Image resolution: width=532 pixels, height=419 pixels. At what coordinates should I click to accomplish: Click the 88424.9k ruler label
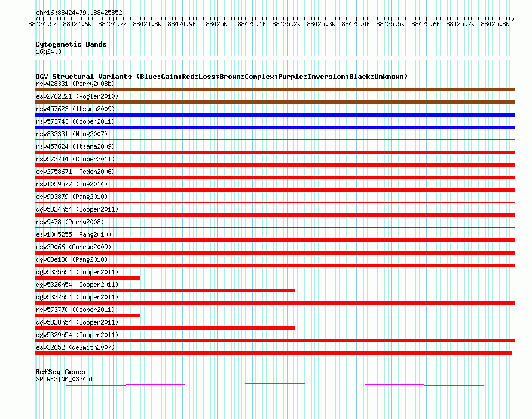(182, 24)
